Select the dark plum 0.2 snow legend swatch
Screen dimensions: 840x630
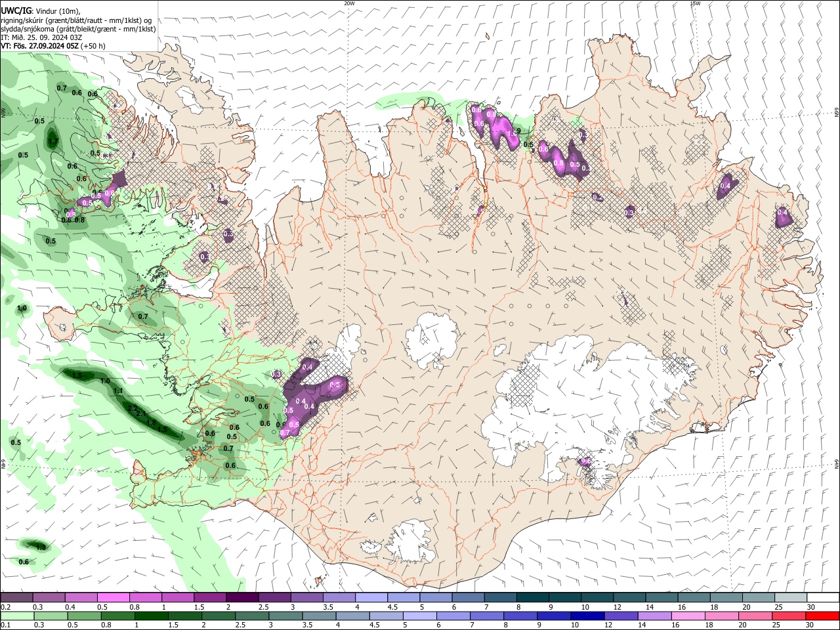(x=16, y=598)
